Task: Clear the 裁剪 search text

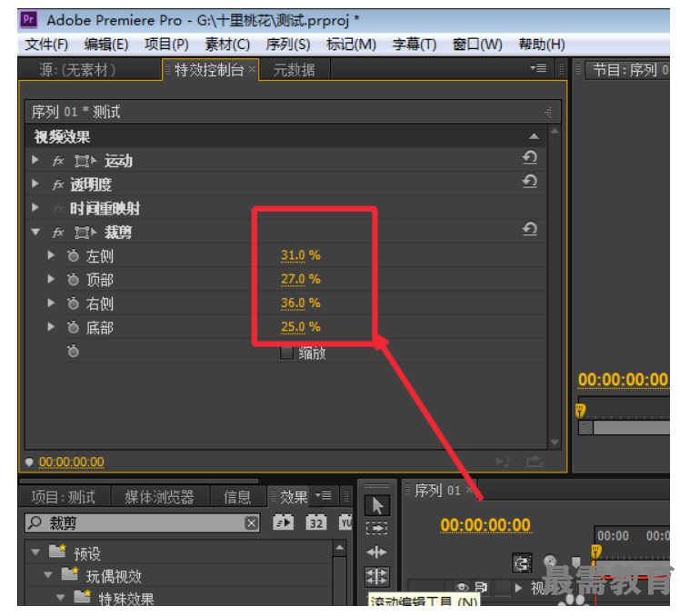Action: (252, 523)
